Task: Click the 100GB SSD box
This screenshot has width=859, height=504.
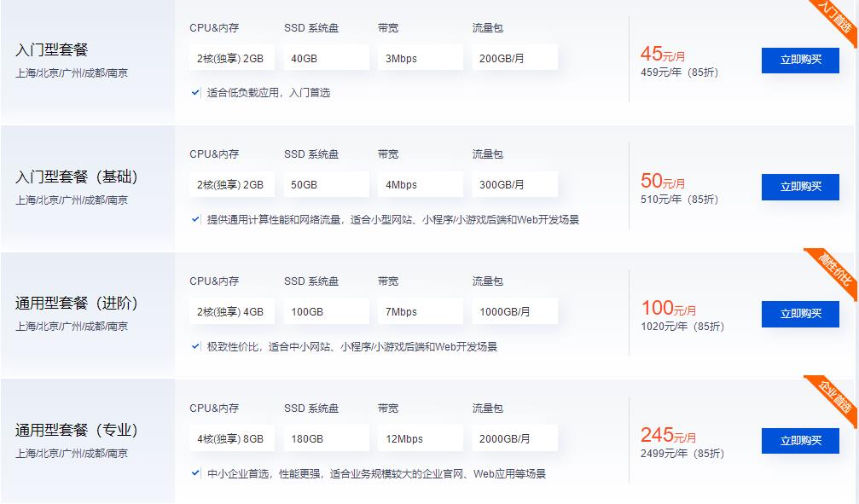Action: (326, 312)
